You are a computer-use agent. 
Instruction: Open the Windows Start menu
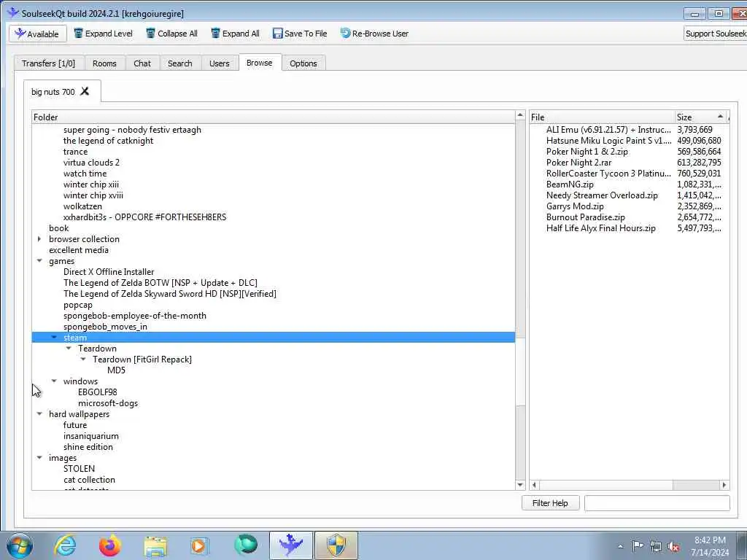(x=20, y=545)
